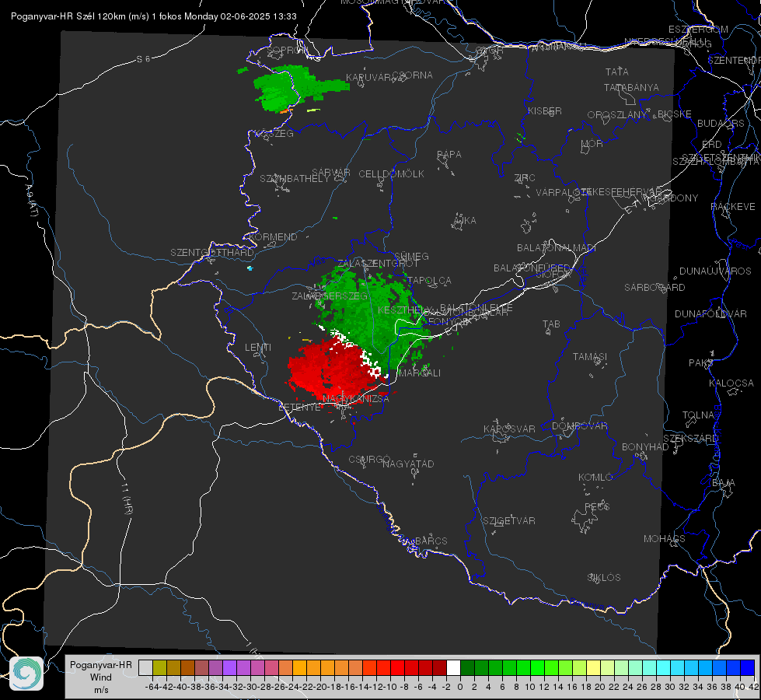Click the NAGYATÁD town label
The image size is (761, 700).
point(408,464)
